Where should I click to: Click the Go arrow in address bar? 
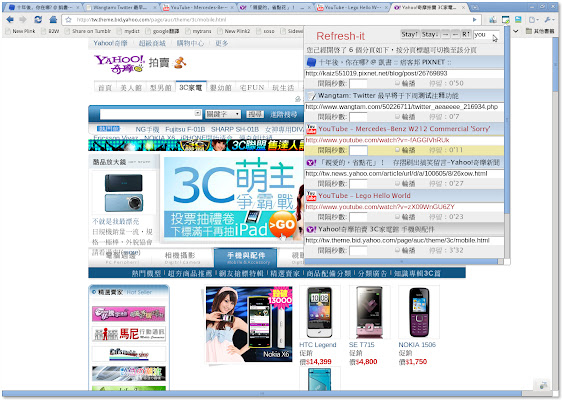coord(475,20)
